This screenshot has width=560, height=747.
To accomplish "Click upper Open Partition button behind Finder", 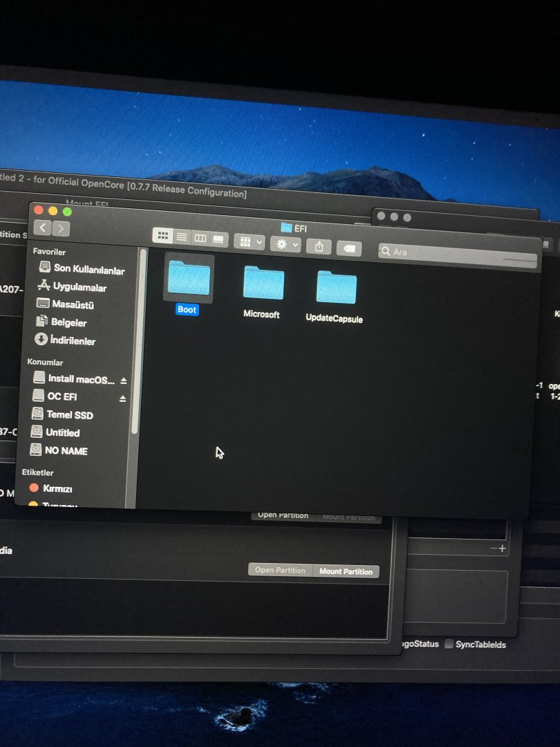I will [283, 515].
